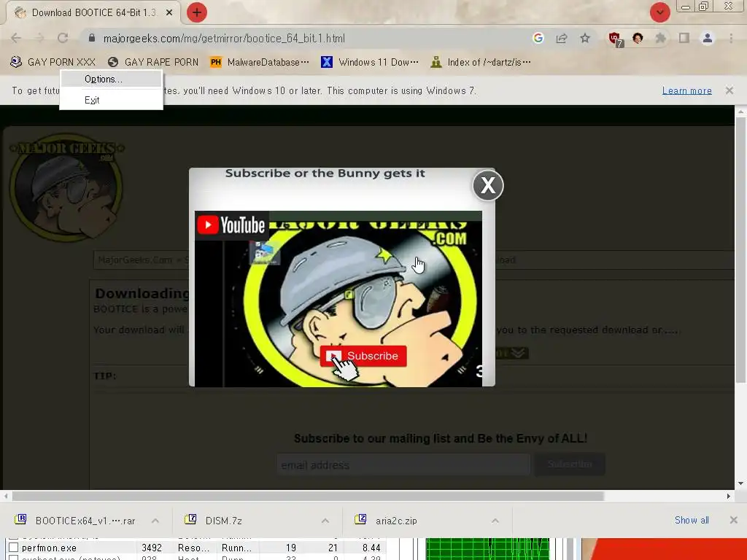Click the red Subscribe button in video

(x=363, y=356)
